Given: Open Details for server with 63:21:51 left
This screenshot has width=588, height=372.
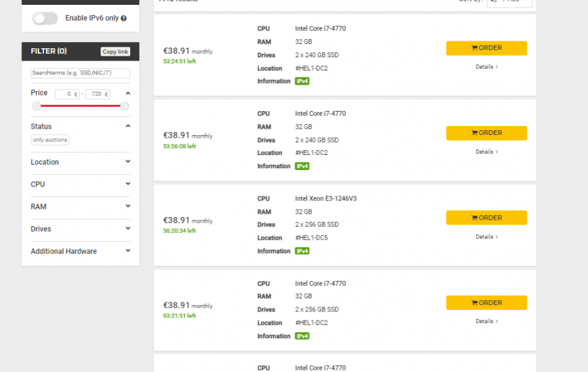Looking at the screenshot, I should point(487,321).
